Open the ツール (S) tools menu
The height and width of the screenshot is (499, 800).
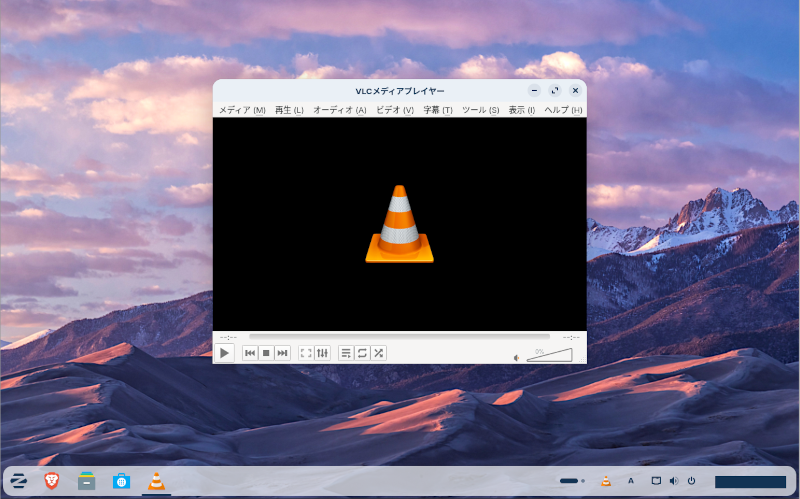[x=480, y=110]
